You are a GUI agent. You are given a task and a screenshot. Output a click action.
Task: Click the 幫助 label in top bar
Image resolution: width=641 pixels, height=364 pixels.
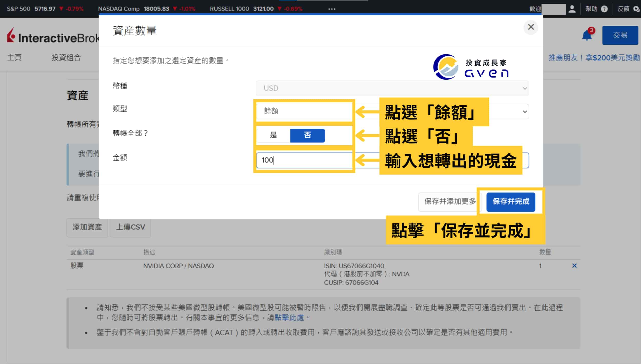click(x=591, y=9)
